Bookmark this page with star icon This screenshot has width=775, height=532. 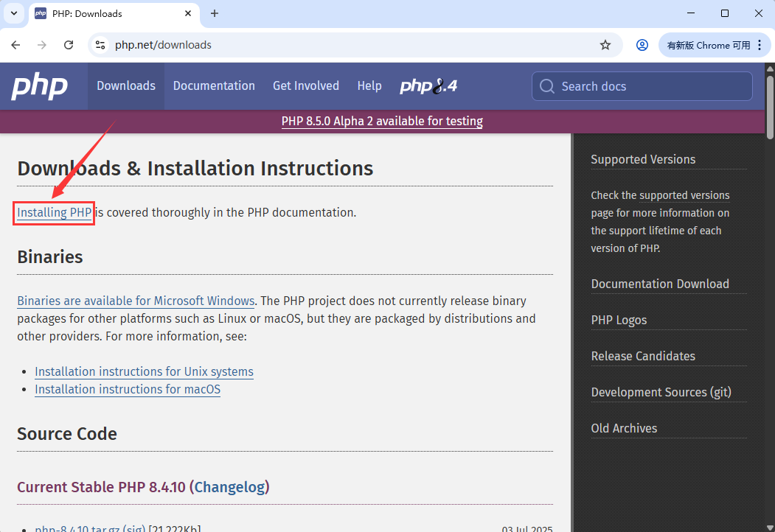point(605,45)
